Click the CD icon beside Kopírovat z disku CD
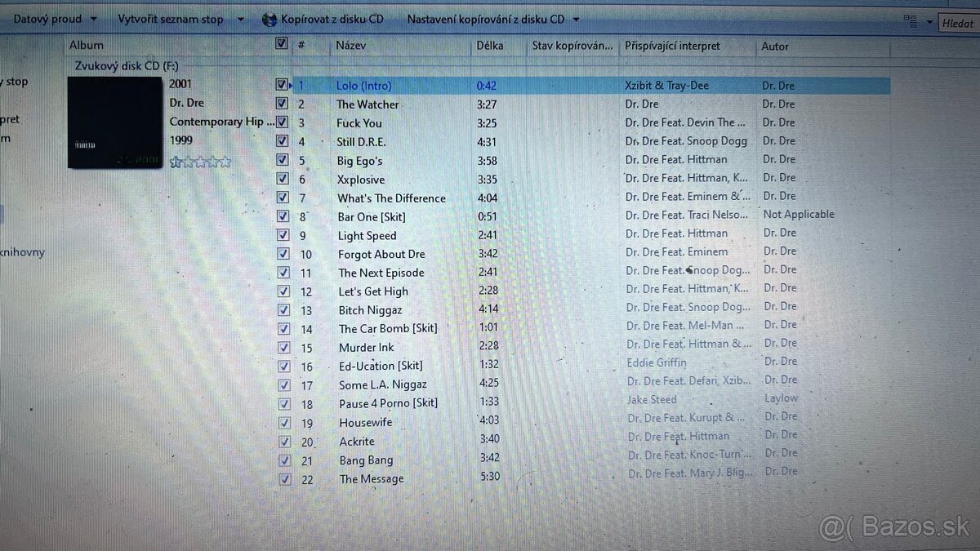The height and width of the screenshot is (551, 980). [269, 19]
